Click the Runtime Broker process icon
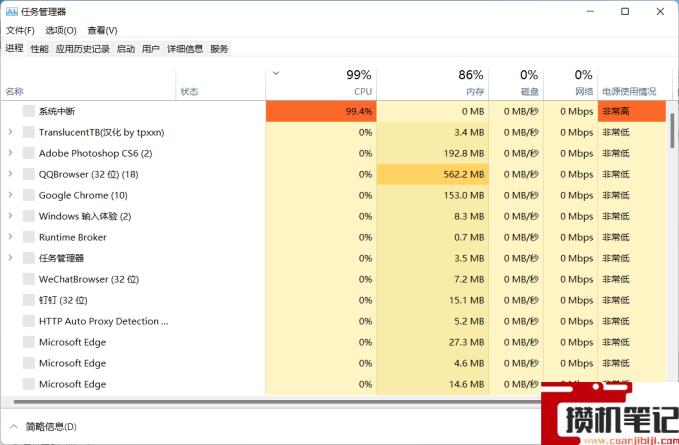This screenshot has width=679, height=445. (29, 237)
